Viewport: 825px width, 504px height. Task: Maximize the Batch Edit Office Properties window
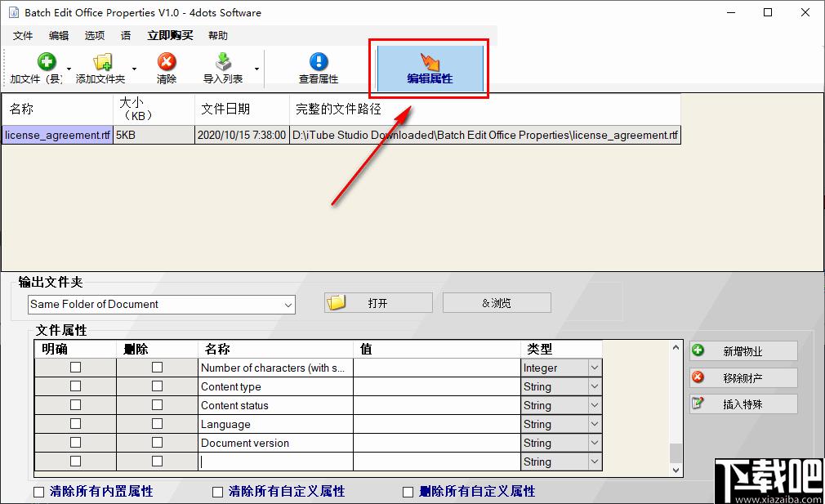[768, 12]
